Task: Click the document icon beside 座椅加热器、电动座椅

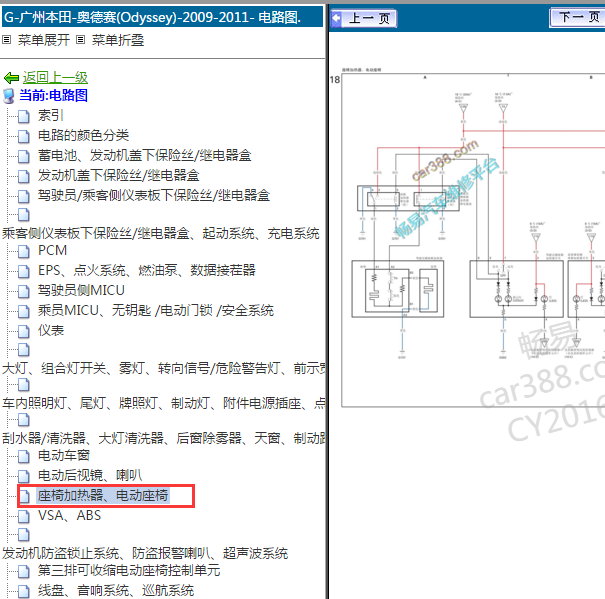Action: (x=24, y=497)
